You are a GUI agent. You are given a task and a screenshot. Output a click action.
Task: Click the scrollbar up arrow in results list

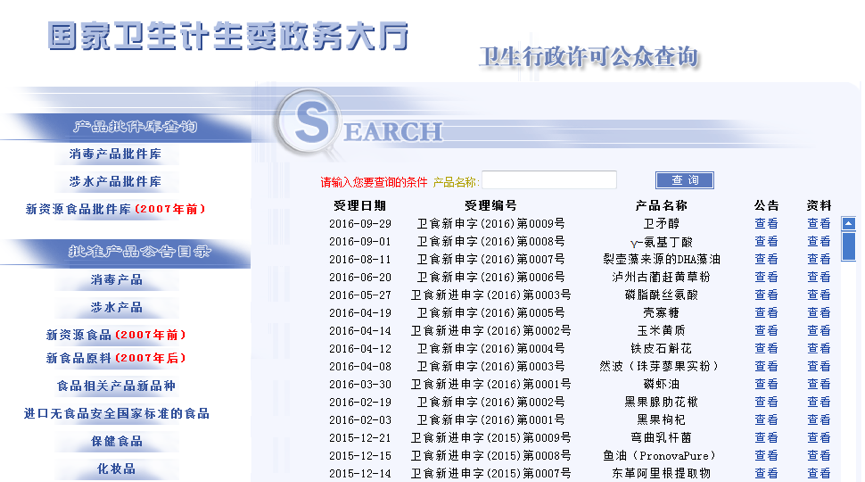pyautogui.click(x=848, y=224)
